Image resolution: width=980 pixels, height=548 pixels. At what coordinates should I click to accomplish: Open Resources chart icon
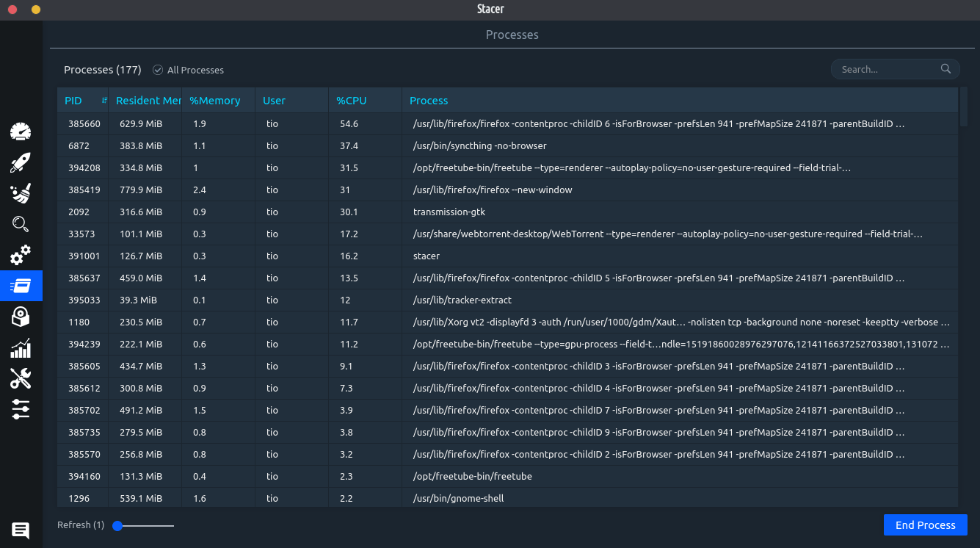(21, 347)
